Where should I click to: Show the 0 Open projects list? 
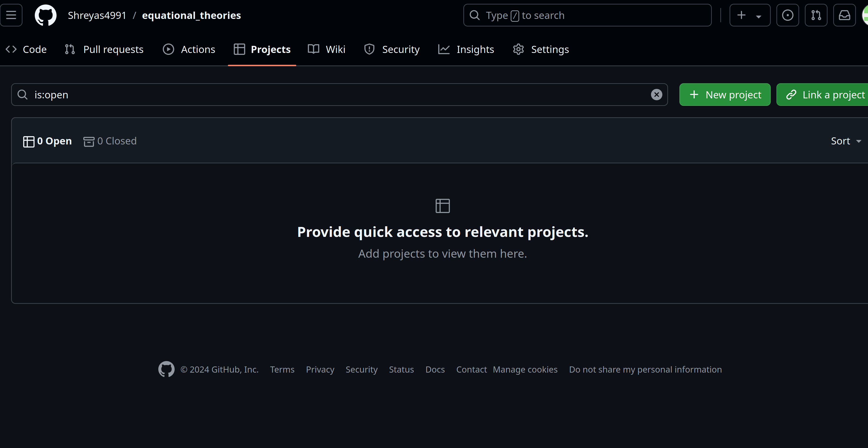47,141
